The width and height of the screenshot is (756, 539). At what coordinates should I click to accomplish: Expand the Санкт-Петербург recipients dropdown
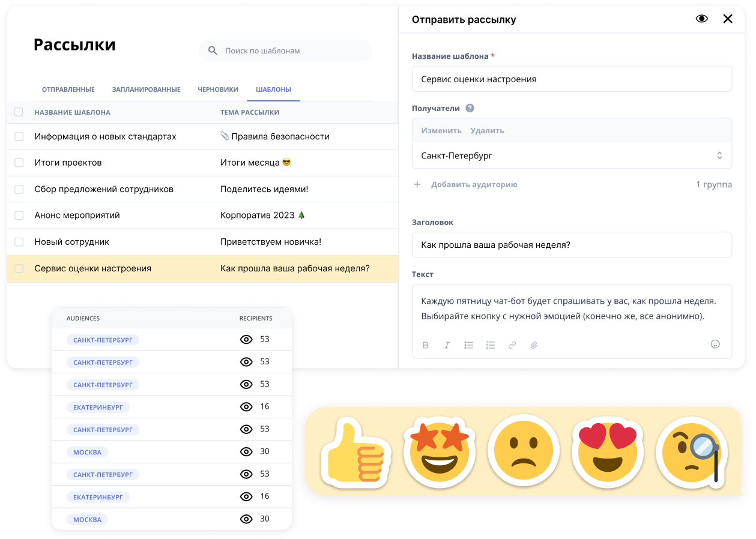pos(719,155)
